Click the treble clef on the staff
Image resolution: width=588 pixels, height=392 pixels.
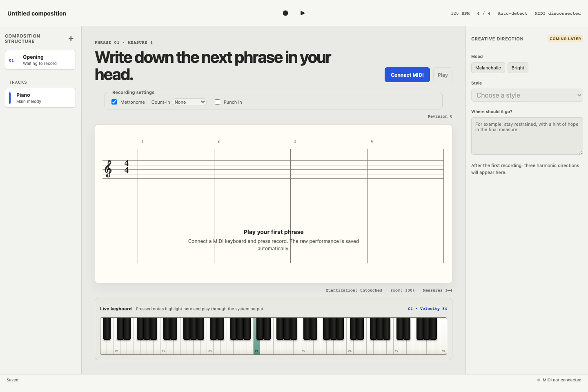coord(108,169)
